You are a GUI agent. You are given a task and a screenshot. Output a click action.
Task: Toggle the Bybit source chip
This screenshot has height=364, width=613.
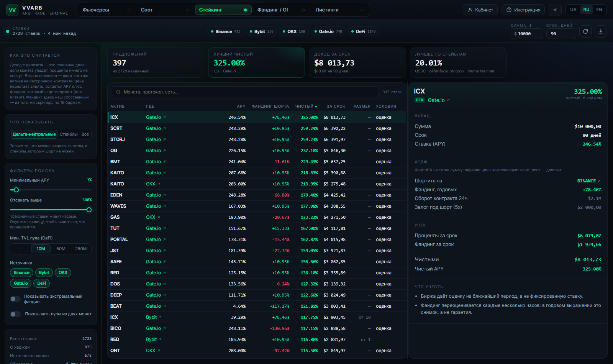(44, 273)
